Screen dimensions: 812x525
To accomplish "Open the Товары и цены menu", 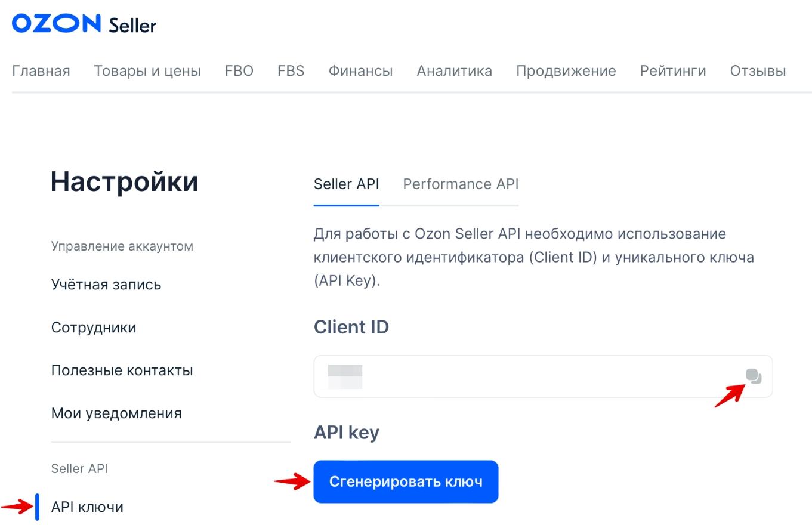I will 147,71.
